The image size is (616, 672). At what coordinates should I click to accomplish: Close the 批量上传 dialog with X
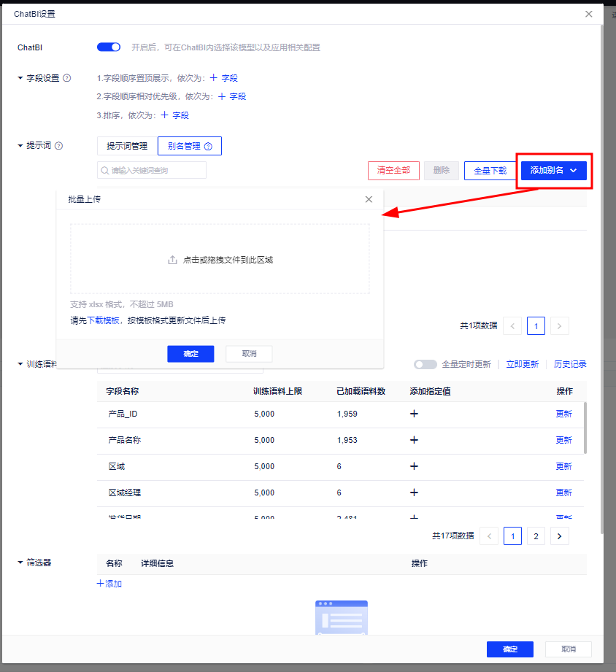point(369,199)
